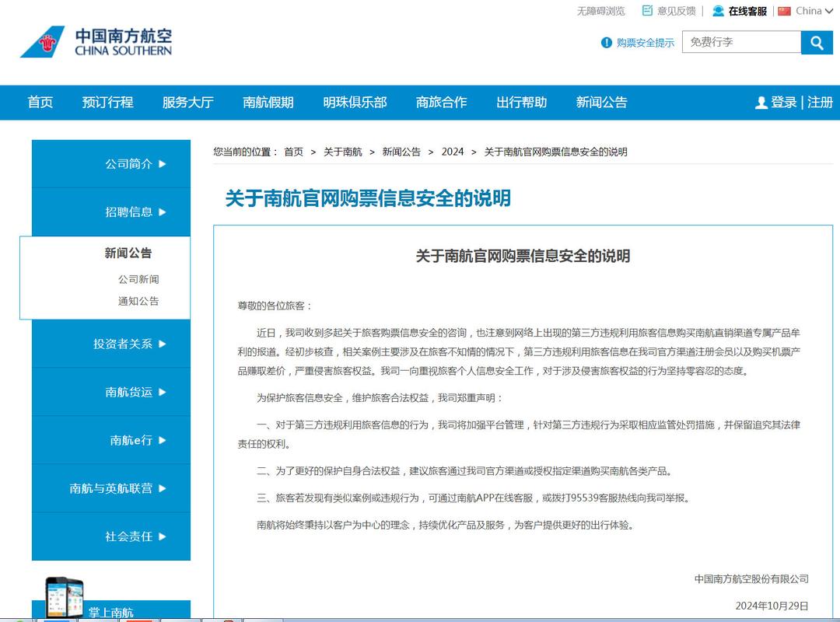Click the date text 2024年10月29日

[x=772, y=606]
